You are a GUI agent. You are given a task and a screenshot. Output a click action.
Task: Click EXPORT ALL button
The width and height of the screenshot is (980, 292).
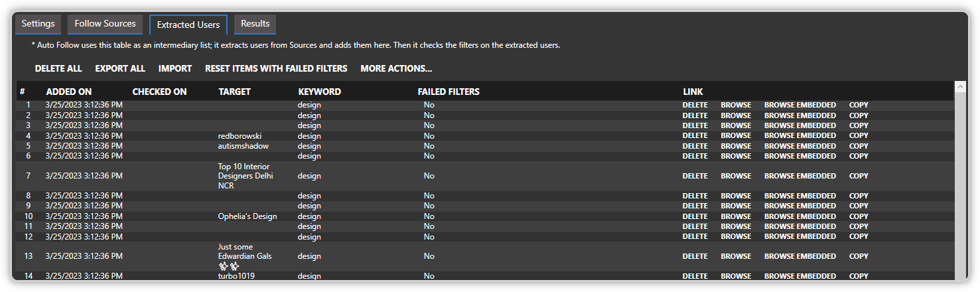pyautogui.click(x=120, y=68)
